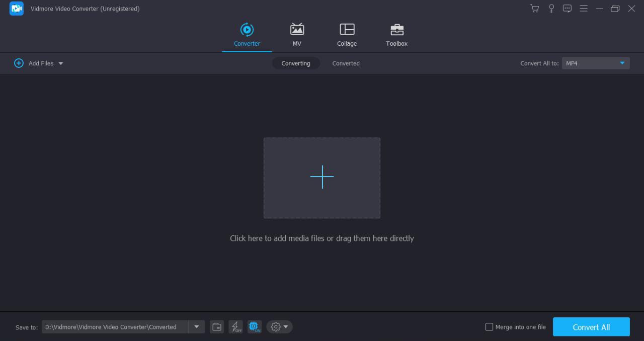Close the Vidmore Video Converter window
The width and height of the screenshot is (644, 341).
pos(631,9)
